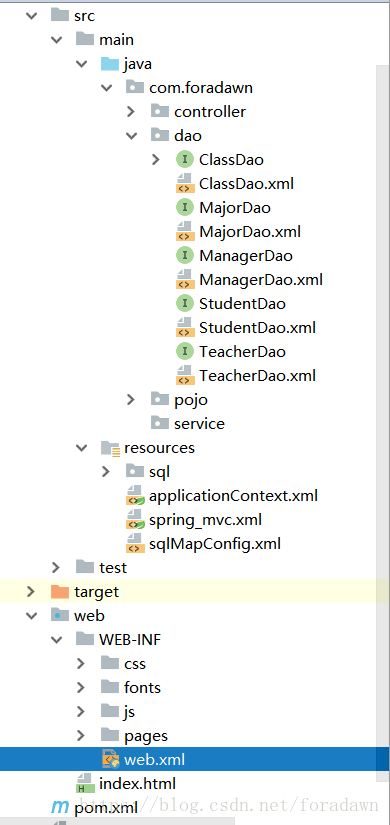Expand the test folder arrow
The image size is (390, 825).
pos(56,568)
